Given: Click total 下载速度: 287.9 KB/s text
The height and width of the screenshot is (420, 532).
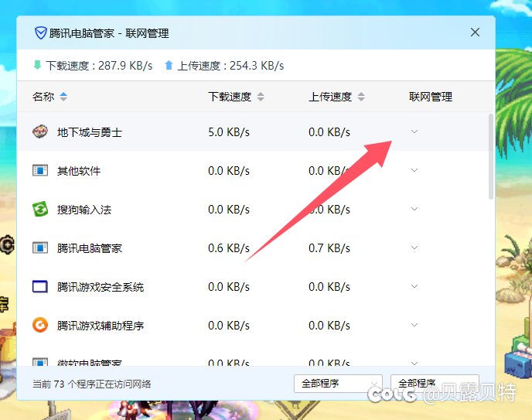Looking at the screenshot, I should pyautogui.click(x=99, y=65).
